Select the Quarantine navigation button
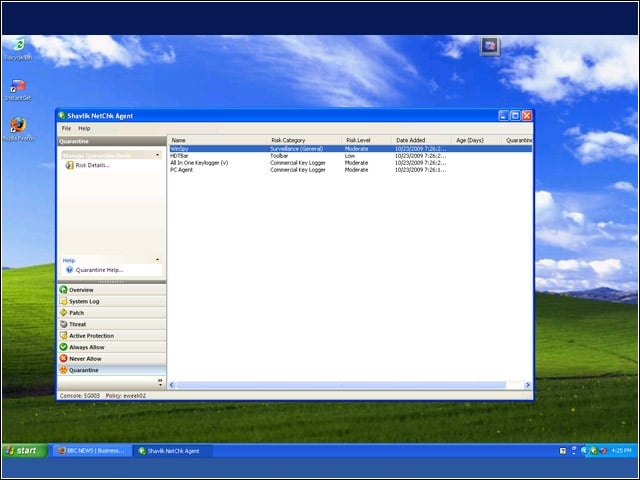The width and height of the screenshot is (640, 480). coord(112,370)
